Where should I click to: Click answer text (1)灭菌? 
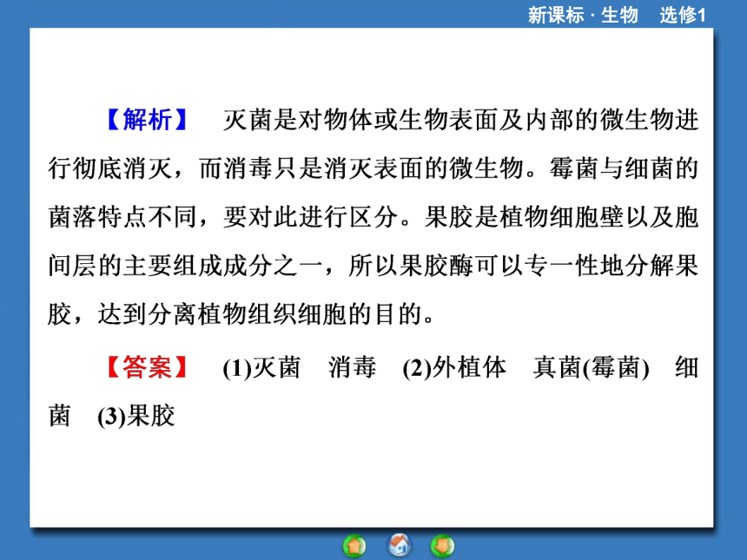tap(261, 367)
